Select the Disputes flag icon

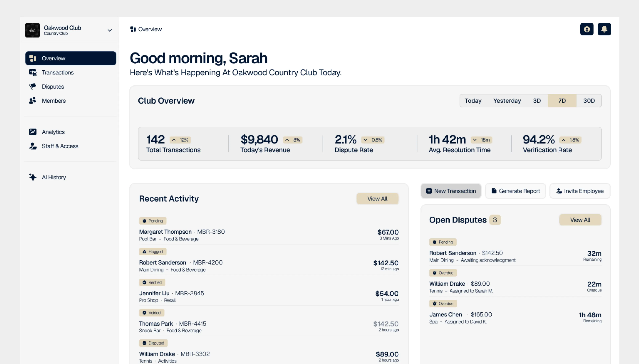pyautogui.click(x=33, y=86)
